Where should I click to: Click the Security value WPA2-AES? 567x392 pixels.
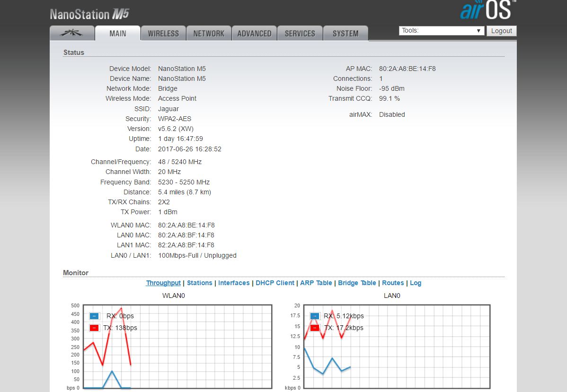tap(174, 119)
